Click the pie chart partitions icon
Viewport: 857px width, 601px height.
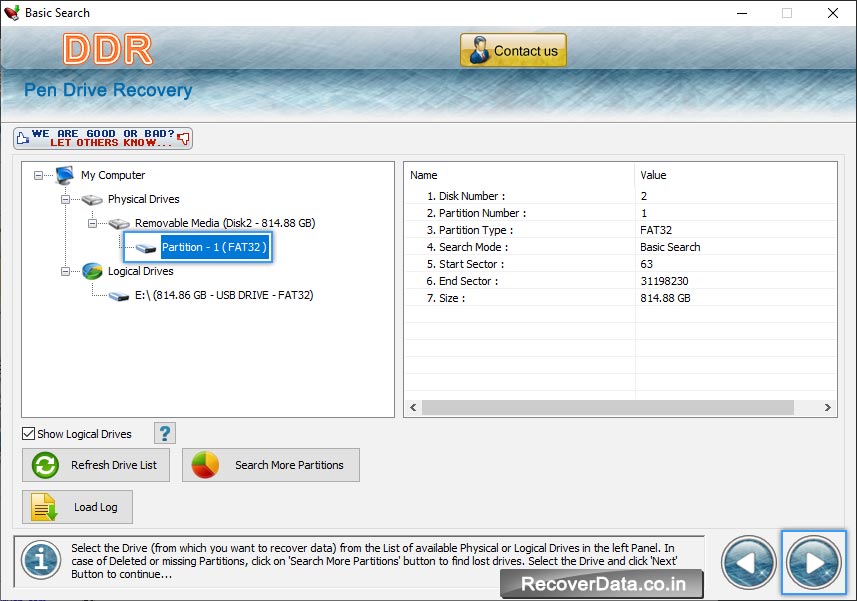pos(205,465)
